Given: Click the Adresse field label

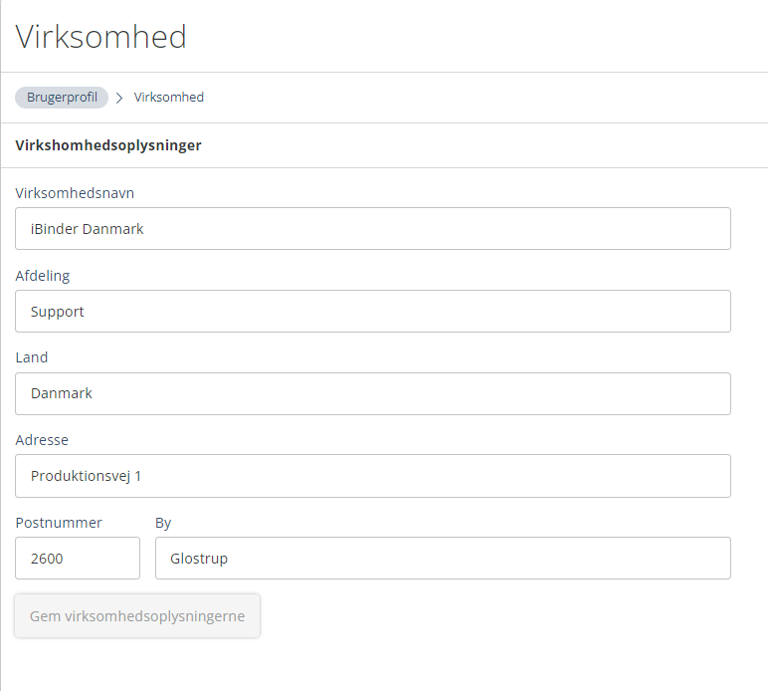Looking at the screenshot, I should coord(42,440).
